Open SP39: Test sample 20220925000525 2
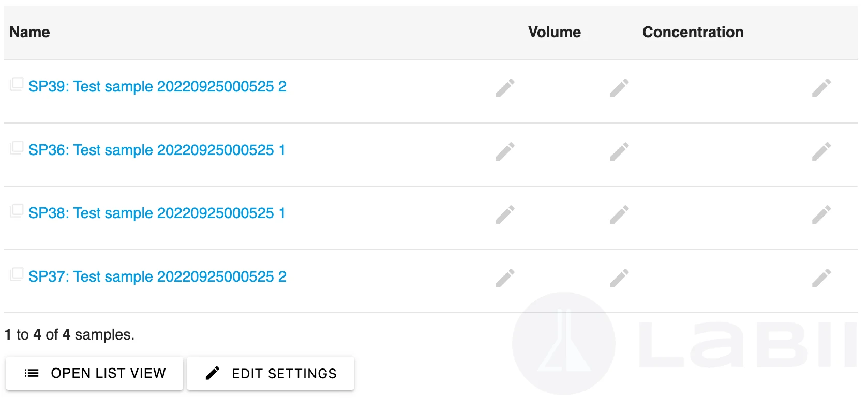Viewport: 868px width, 400px height. [157, 86]
